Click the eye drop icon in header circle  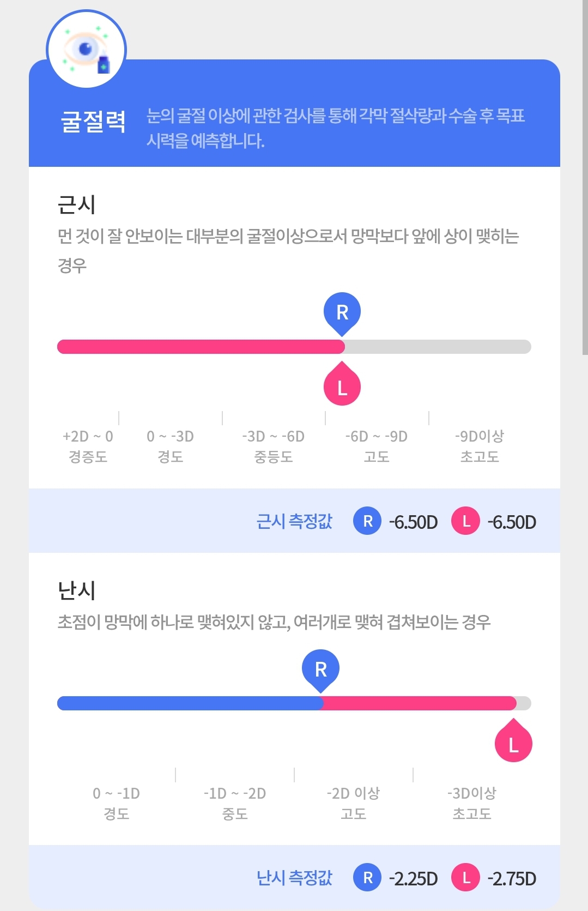tap(87, 50)
